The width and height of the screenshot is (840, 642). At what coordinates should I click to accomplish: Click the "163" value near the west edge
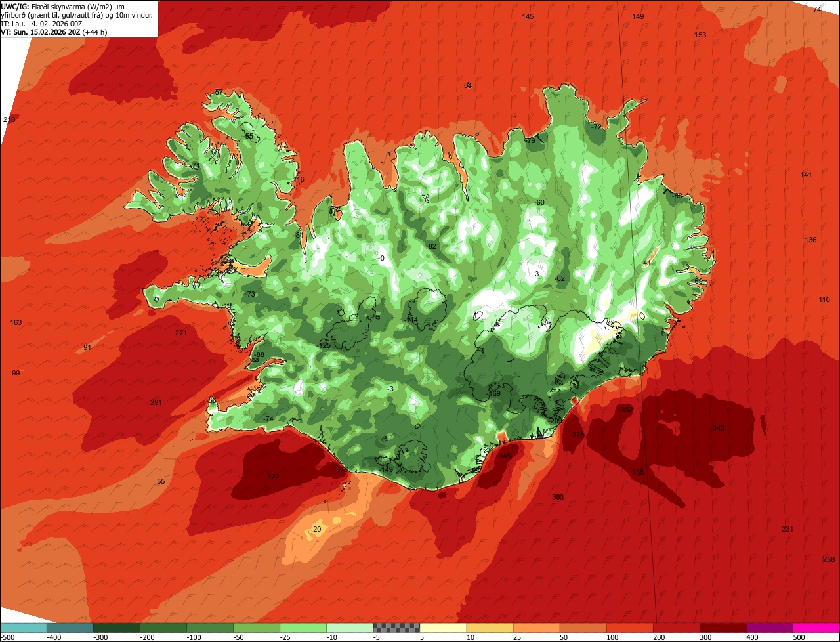16,322
